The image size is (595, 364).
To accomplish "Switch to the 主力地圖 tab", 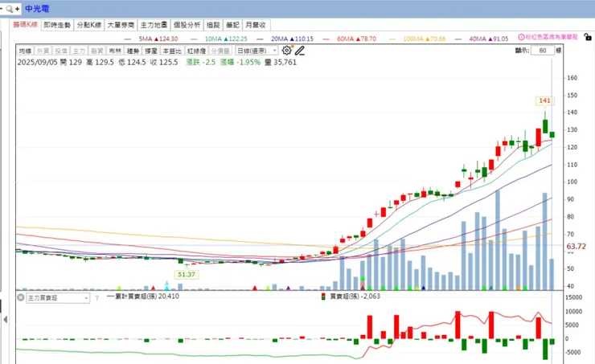I will click(x=154, y=25).
